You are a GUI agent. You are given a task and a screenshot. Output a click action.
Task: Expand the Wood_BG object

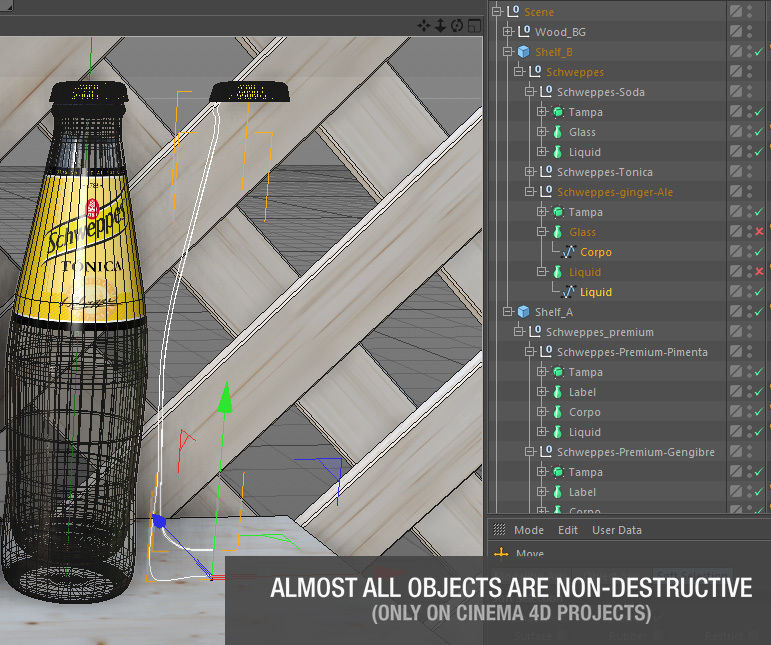(508, 31)
